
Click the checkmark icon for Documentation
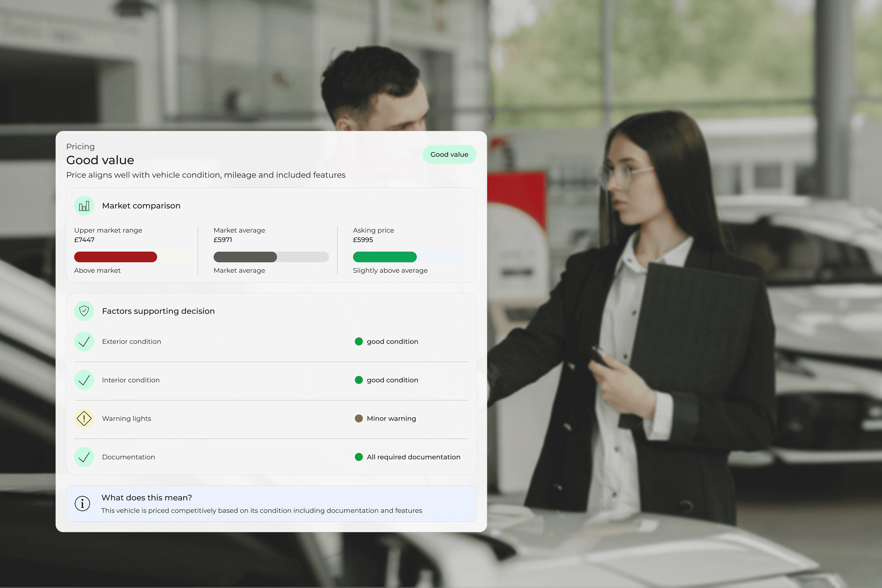coord(84,457)
